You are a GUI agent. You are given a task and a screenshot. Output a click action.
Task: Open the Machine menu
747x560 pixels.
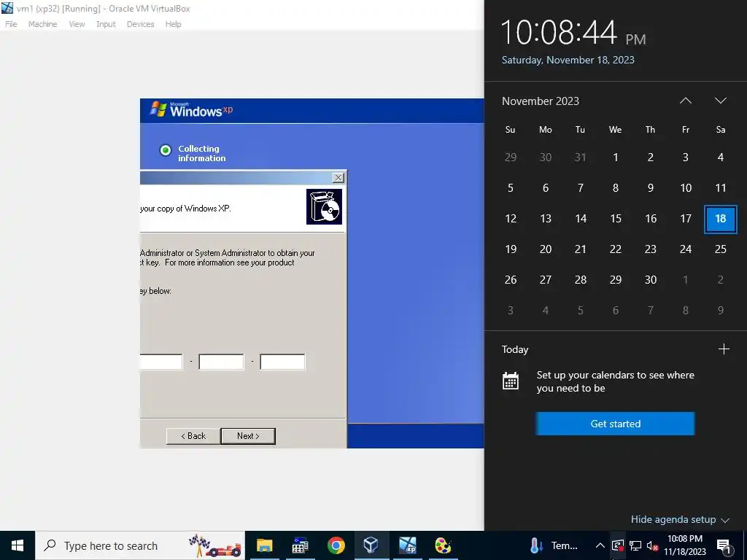pyautogui.click(x=42, y=24)
